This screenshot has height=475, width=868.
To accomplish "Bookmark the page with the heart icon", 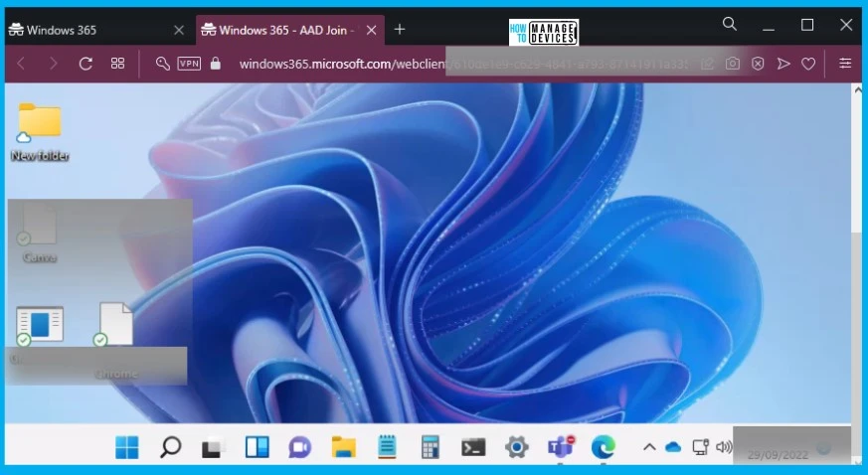I will click(808, 64).
